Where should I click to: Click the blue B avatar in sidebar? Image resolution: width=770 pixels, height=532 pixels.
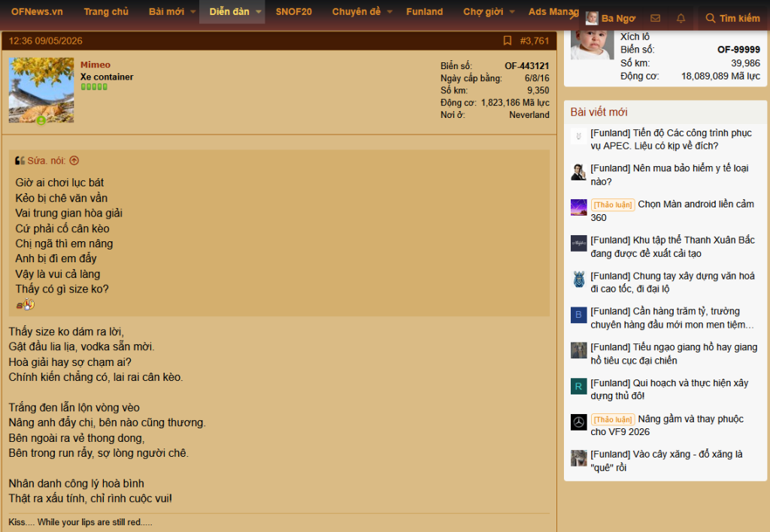[578, 315]
